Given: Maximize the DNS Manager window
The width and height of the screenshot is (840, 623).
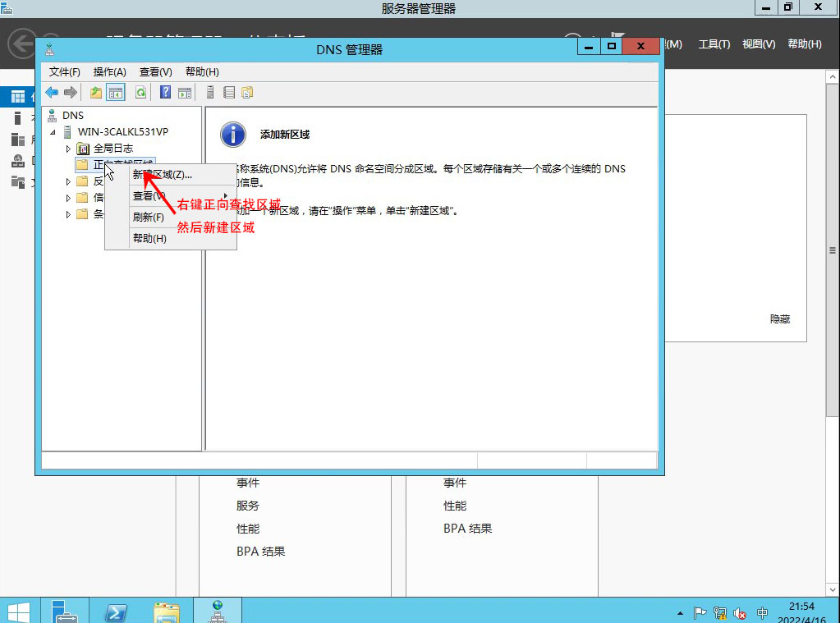Looking at the screenshot, I should coord(611,47).
